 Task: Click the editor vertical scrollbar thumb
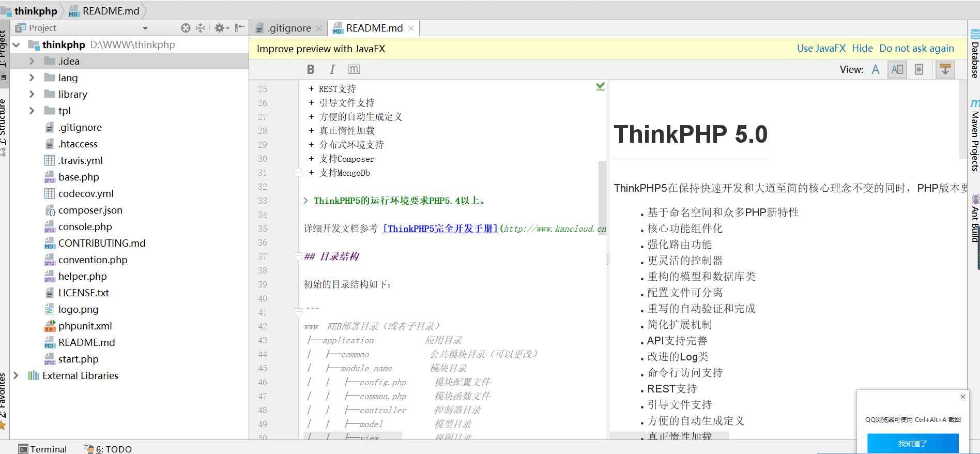tap(602, 198)
